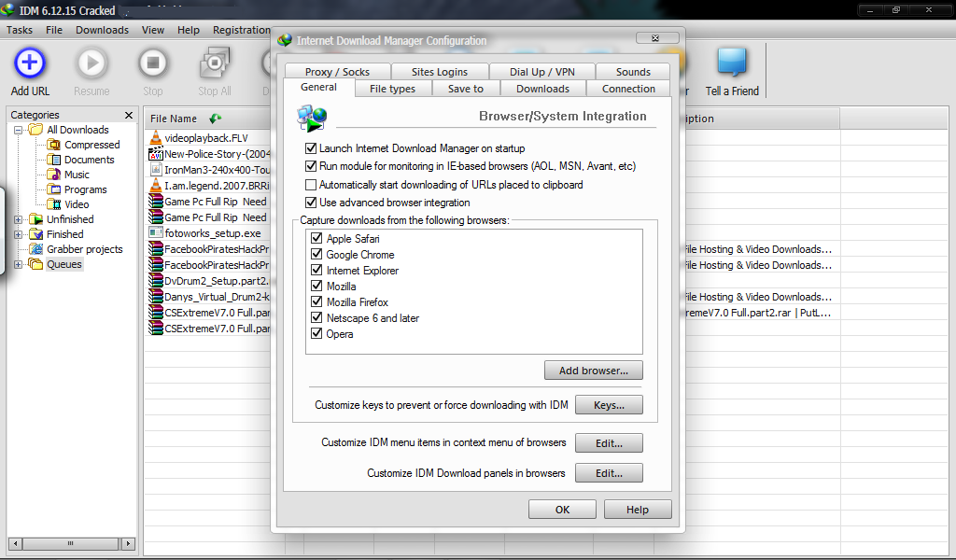Click the Queues folder icon
956x560 pixels.
click(x=36, y=264)
